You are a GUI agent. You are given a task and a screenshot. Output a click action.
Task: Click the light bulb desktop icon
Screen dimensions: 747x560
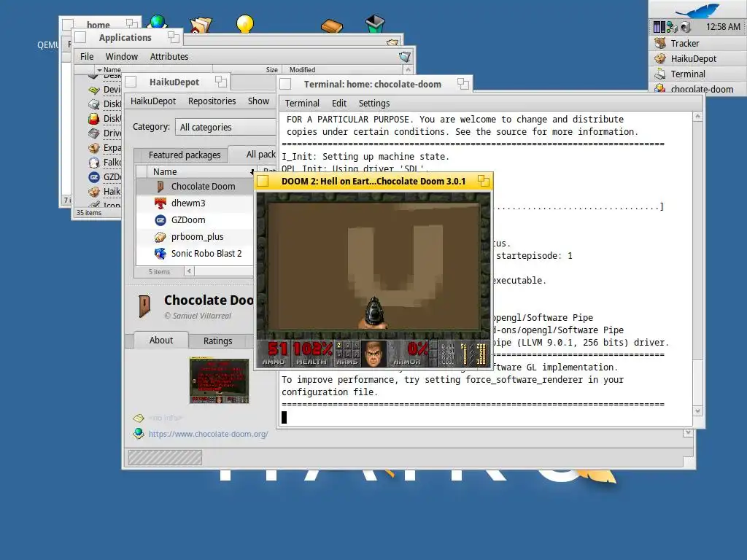point(245,24)
